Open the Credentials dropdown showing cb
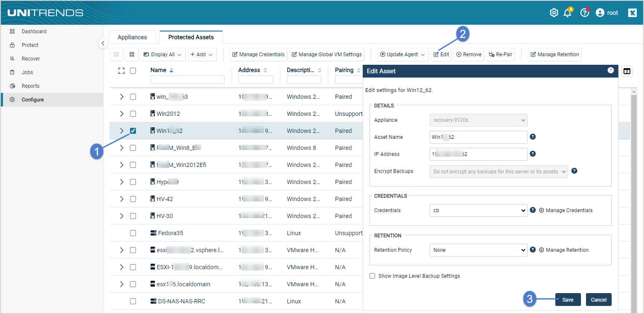 click(479, 210)
